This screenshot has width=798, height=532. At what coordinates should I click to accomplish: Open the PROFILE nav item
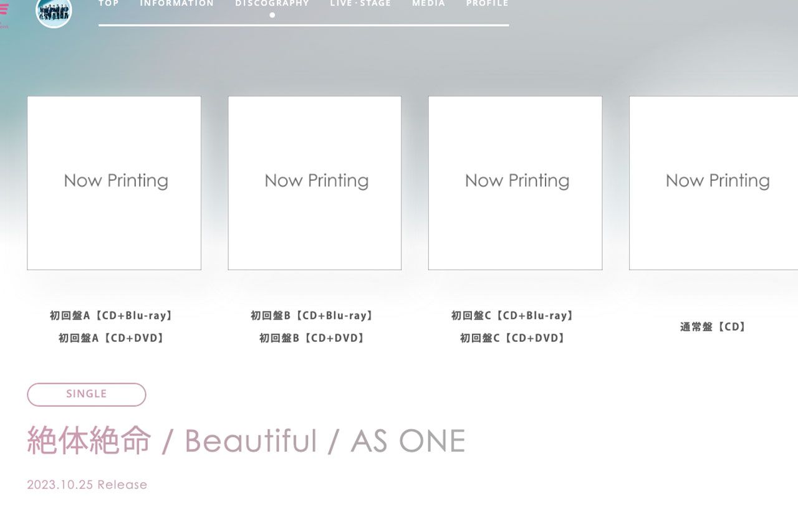pyautogui.click(x=487, y=4)
